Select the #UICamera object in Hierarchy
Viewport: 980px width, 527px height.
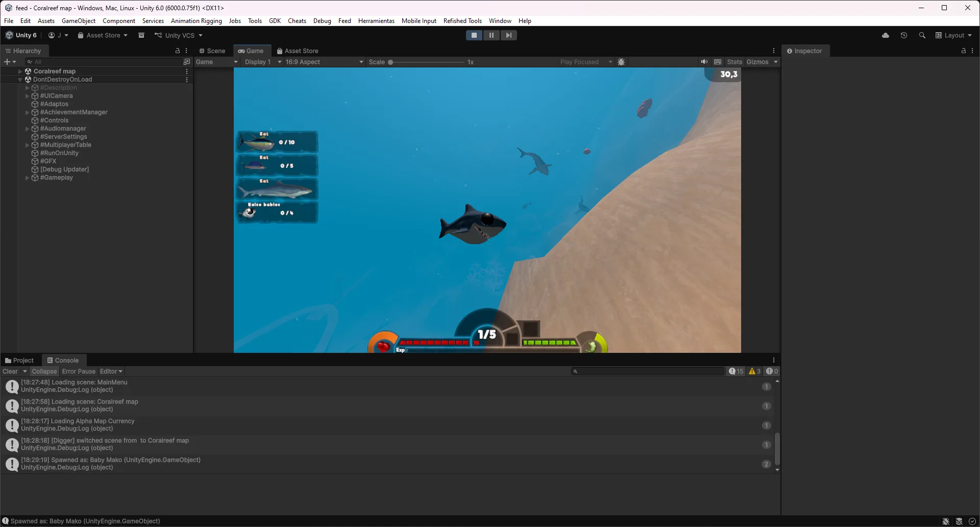[56, 96]
